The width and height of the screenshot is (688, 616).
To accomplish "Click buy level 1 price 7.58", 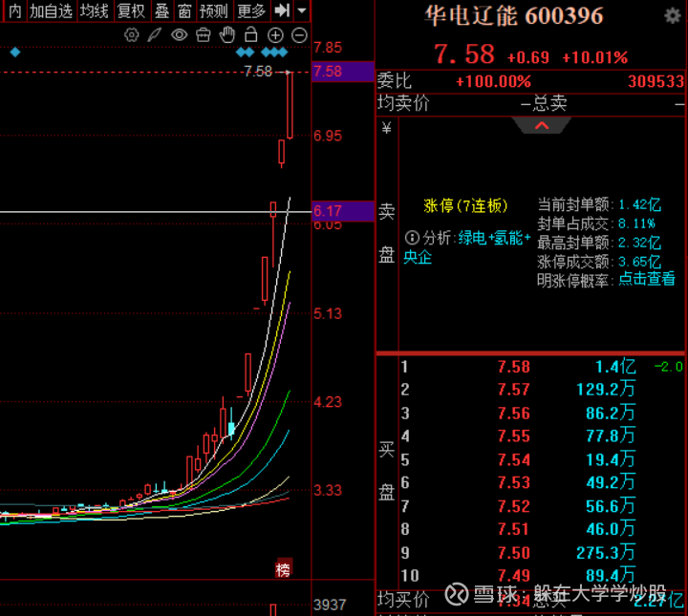I will click(514, 367).
